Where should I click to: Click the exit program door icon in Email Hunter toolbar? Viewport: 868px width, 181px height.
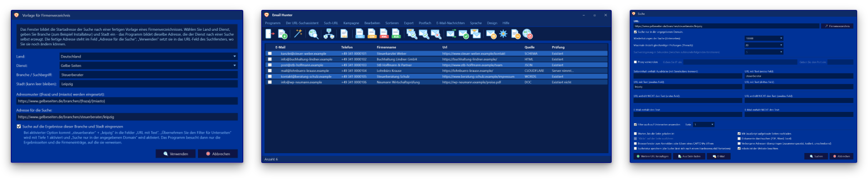[x=270, y=34]
